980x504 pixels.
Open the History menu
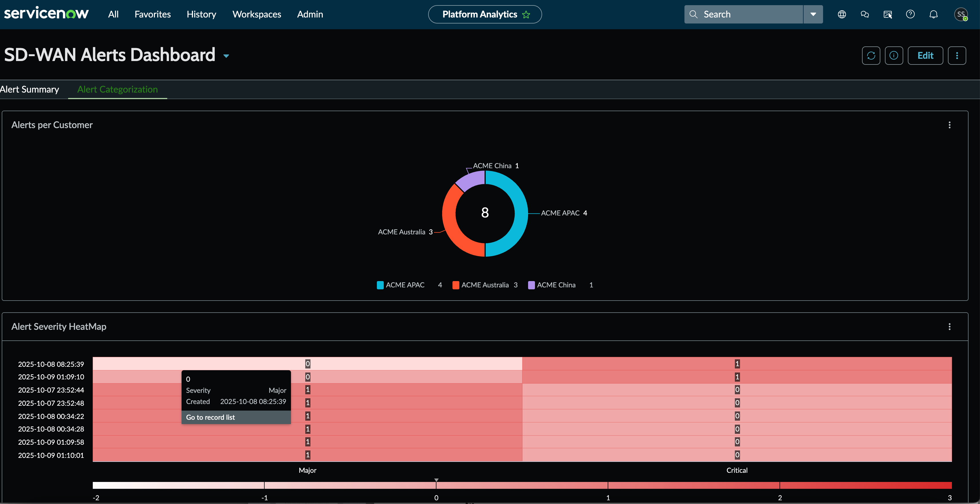pos(201,14)
